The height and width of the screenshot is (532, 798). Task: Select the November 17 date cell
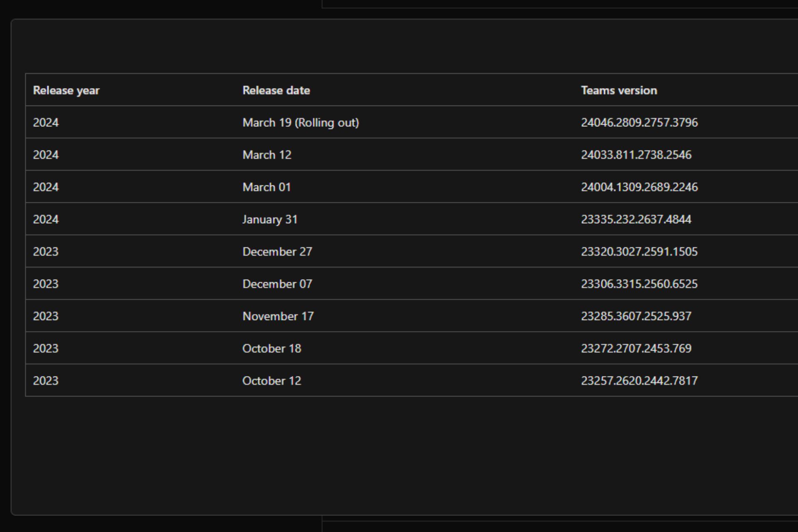click(278, 316)
